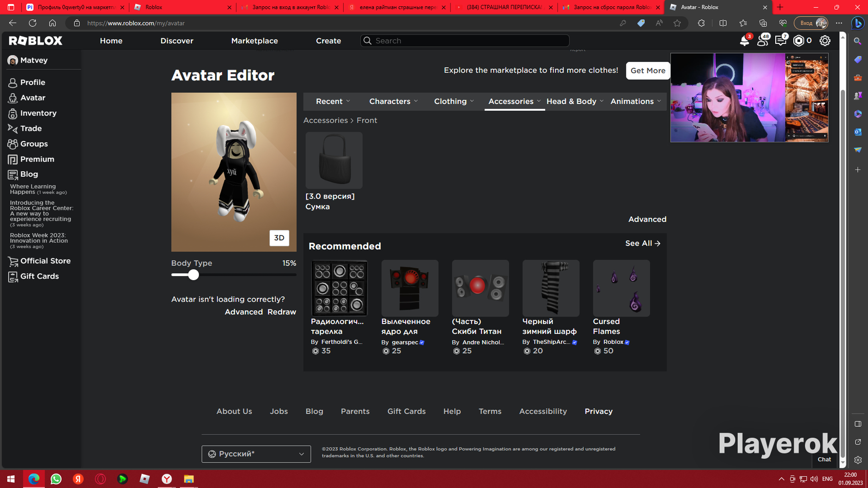Open Bing sidebar chat icon

click(x=858, y=23)
